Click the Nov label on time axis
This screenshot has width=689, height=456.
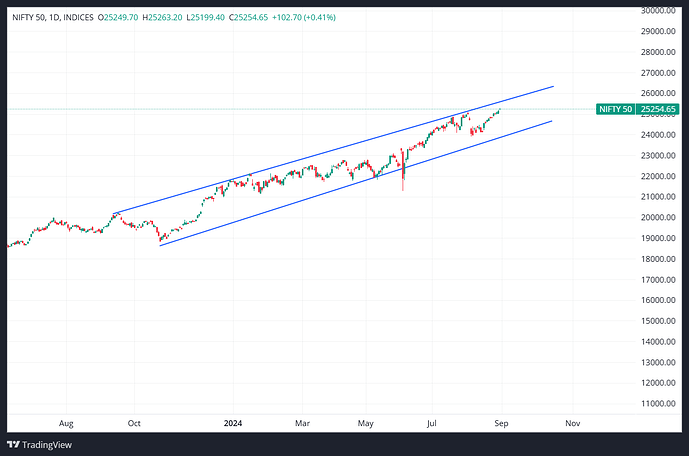tap(573, 423)
